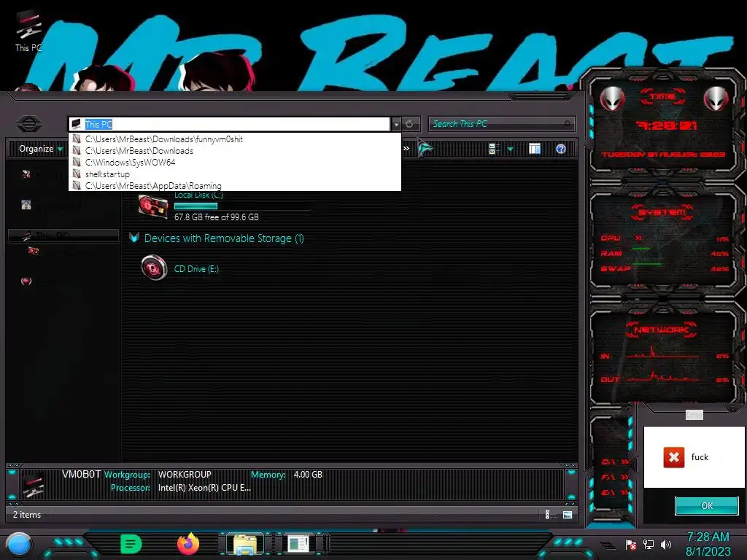Image resolution: width=747 pixels, height=560 pixels.
Task: Click the red error X icon
Action: 673,457
